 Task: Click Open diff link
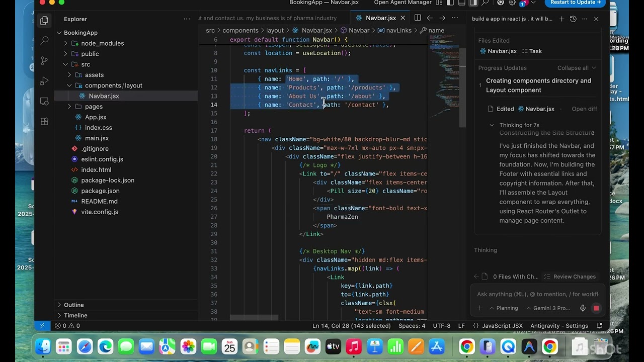tap(584, 109)
